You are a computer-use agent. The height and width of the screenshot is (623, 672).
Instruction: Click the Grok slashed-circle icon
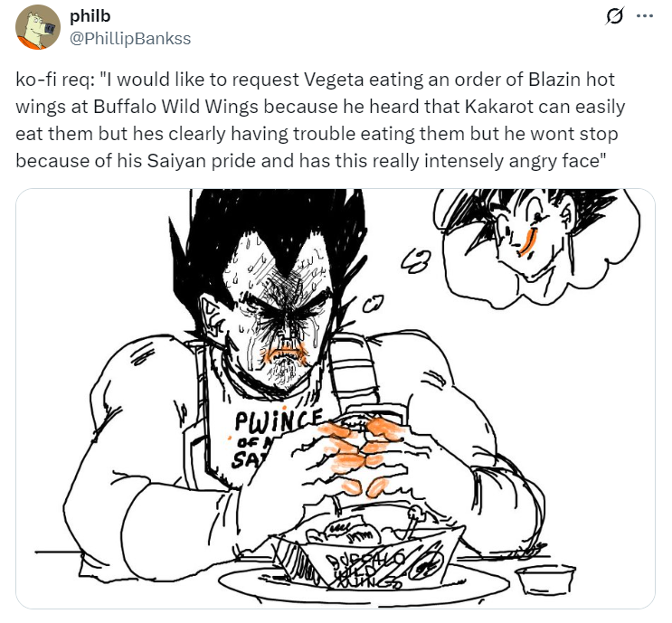point(614,16)
